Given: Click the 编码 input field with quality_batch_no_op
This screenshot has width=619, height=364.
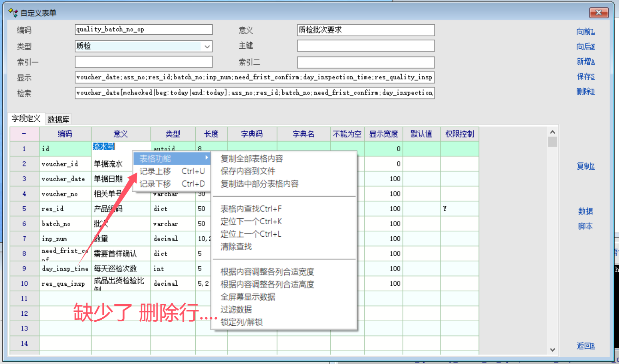Looking at the screenshot, I should pyautogui.click(x=143, y=30).
